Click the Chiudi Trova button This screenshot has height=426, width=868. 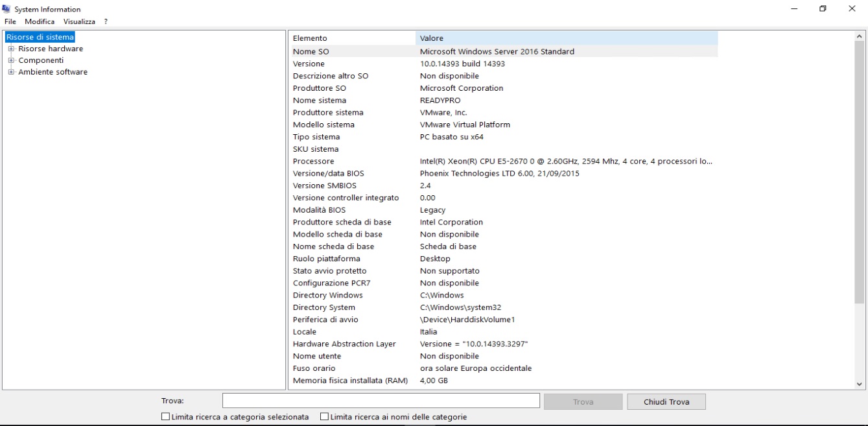point(666,402)
